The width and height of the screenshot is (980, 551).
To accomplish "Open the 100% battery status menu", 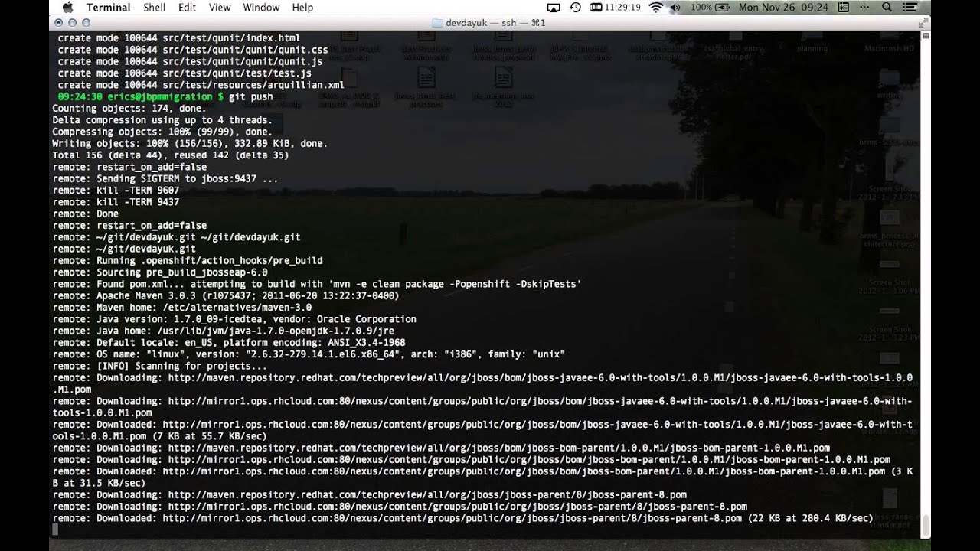I will point(710,8).
